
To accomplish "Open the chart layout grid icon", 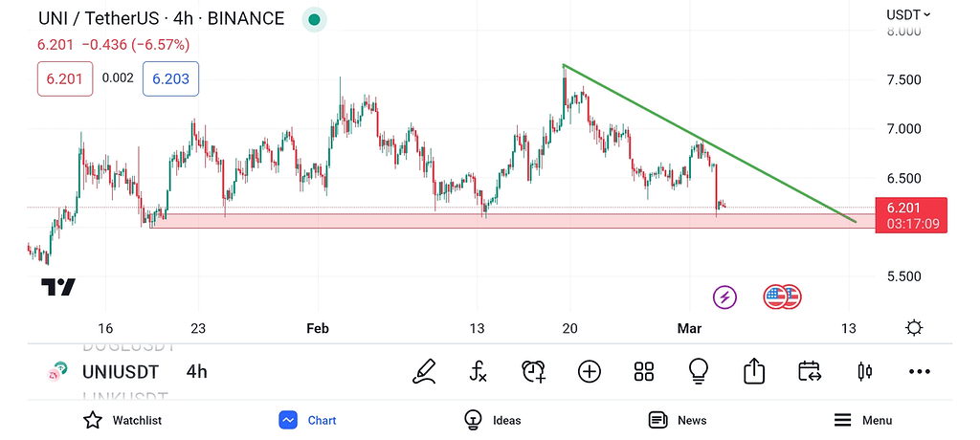I will 643,371.
